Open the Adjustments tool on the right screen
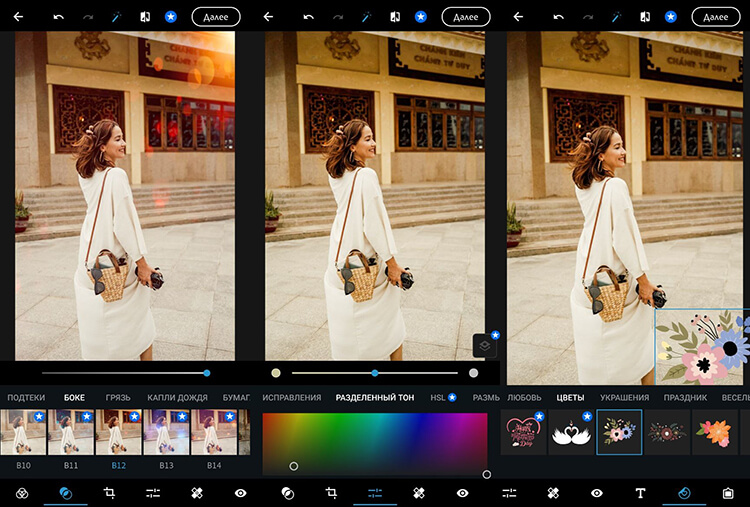Viewport: 750px width, 507px height. click(509, 493)
